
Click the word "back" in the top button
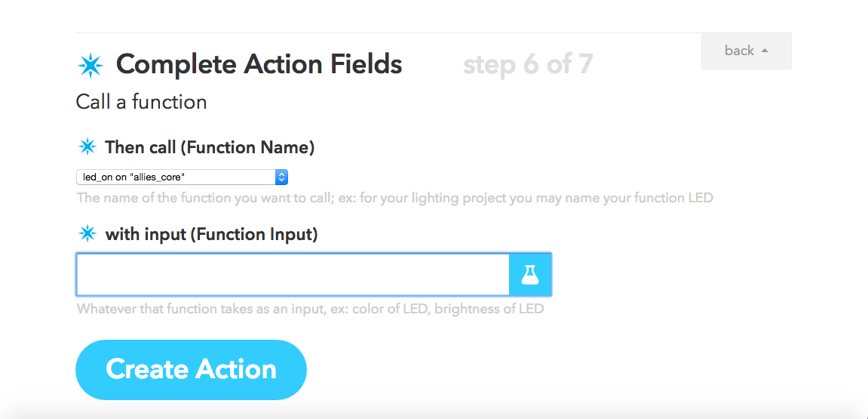[x=739, y=51]
